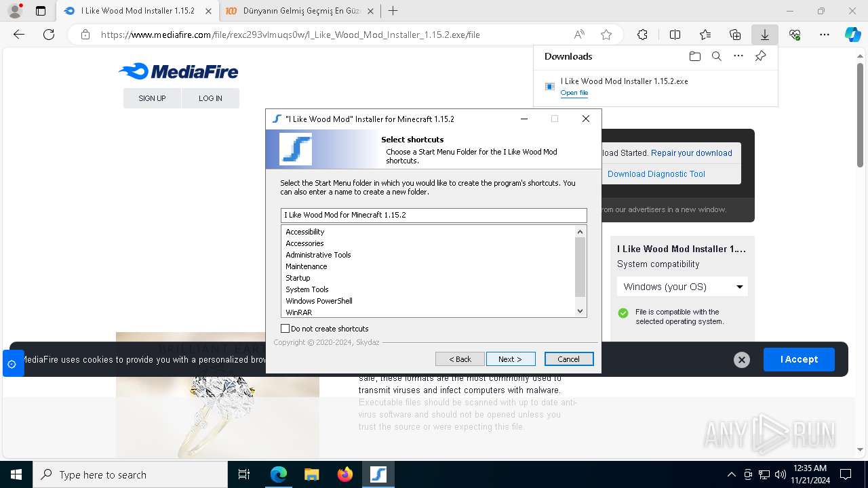Open the Extensions puzzle icon

pos(642,35)
